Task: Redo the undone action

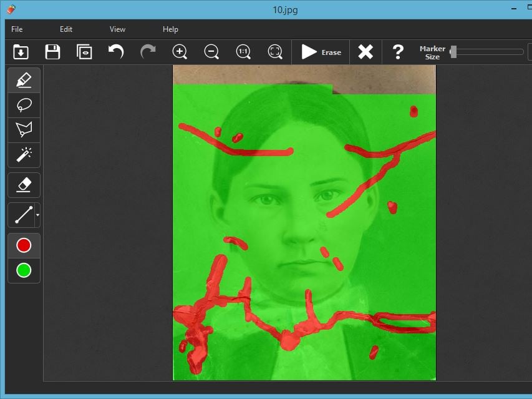Action: (148, 52)
